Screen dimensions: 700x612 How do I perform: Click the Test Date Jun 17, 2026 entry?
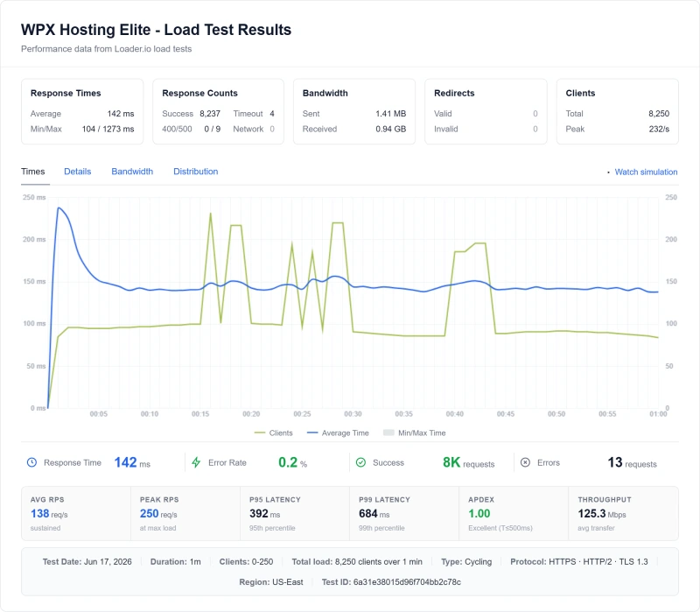pos(87,561)
